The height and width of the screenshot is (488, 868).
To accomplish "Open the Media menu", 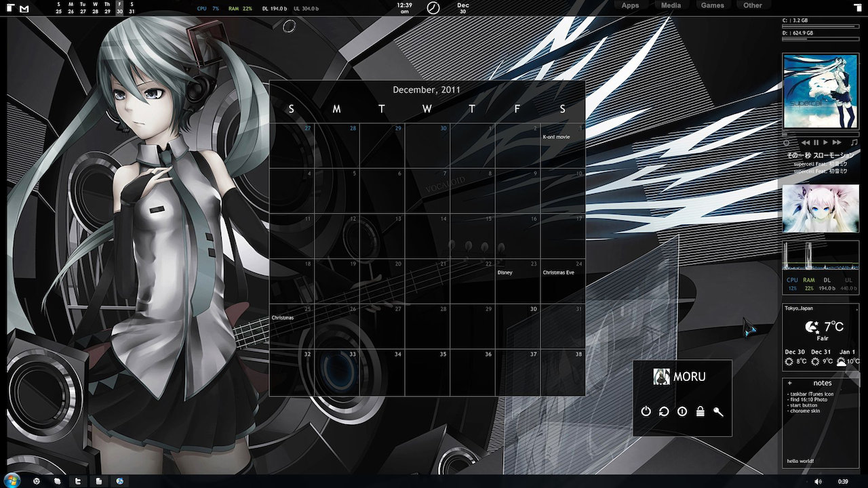I will click(671, 5).
